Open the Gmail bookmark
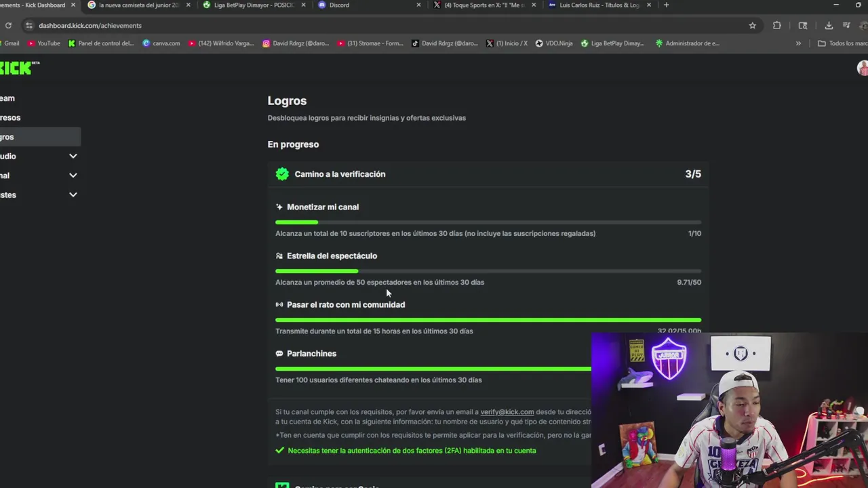This screenshot has height=488, width=868. [10, 43]
